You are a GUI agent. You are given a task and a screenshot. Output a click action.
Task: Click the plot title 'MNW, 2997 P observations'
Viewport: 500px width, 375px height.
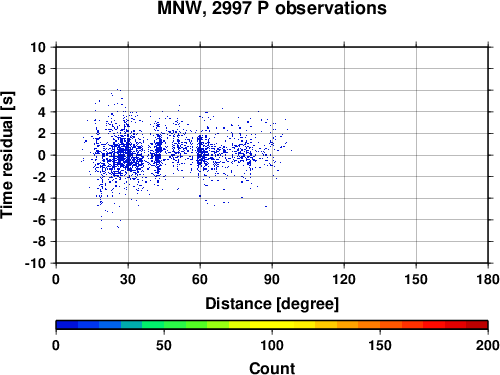point(272,8)
